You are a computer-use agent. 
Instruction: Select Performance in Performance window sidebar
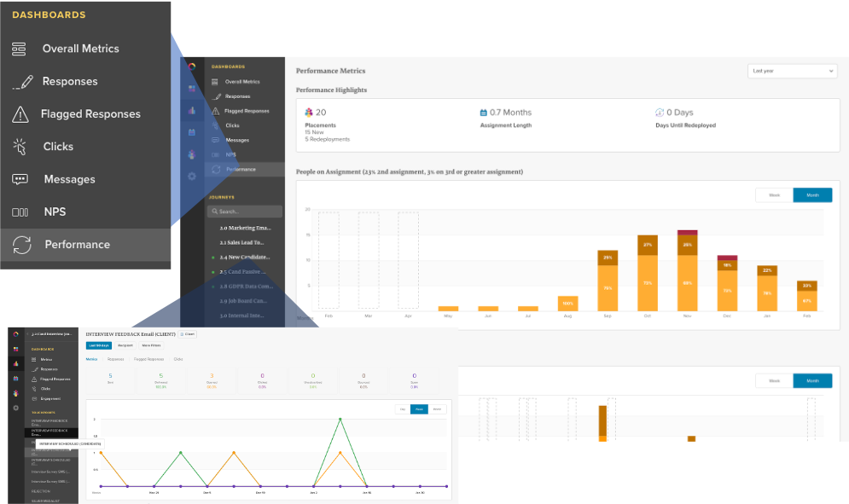pos(245,170)
